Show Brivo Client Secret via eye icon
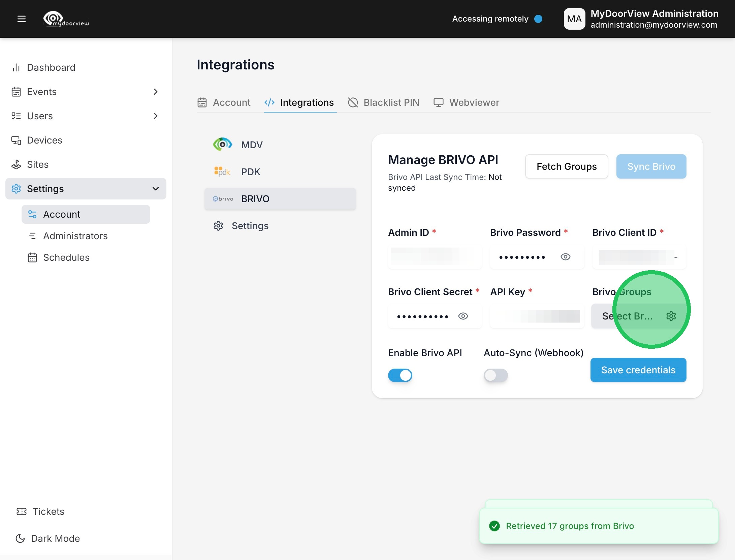This screenshot has height=560, width=735. click(x=463, y=316)
